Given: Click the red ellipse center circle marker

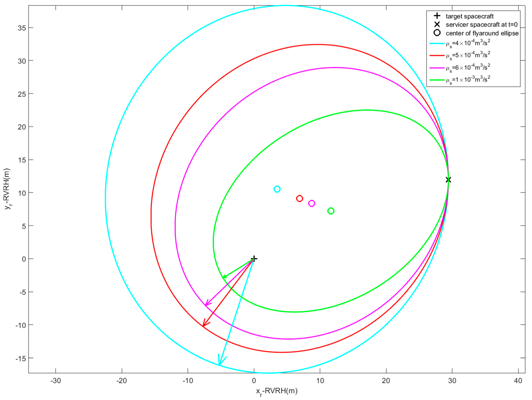Looking at the screenshot, I should pos(300,198).
